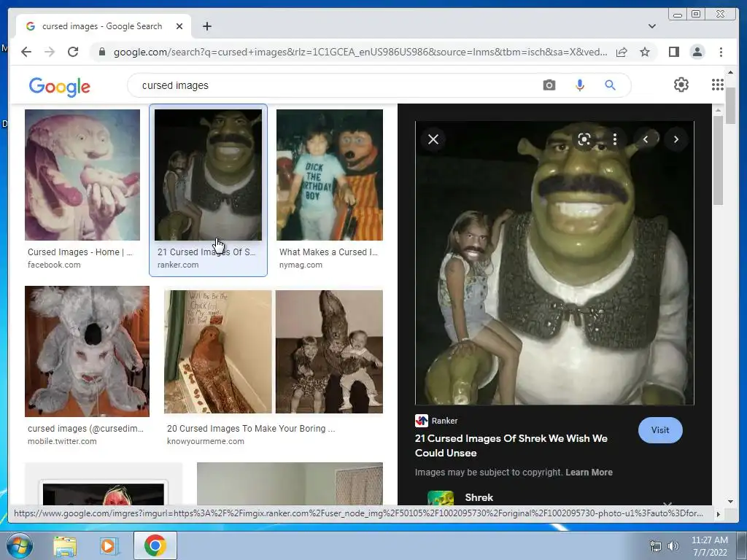The image size is (747, 560).
Task: Click the Chrome taskbar button
Action: pyautogui.click(x=155, y=545)
